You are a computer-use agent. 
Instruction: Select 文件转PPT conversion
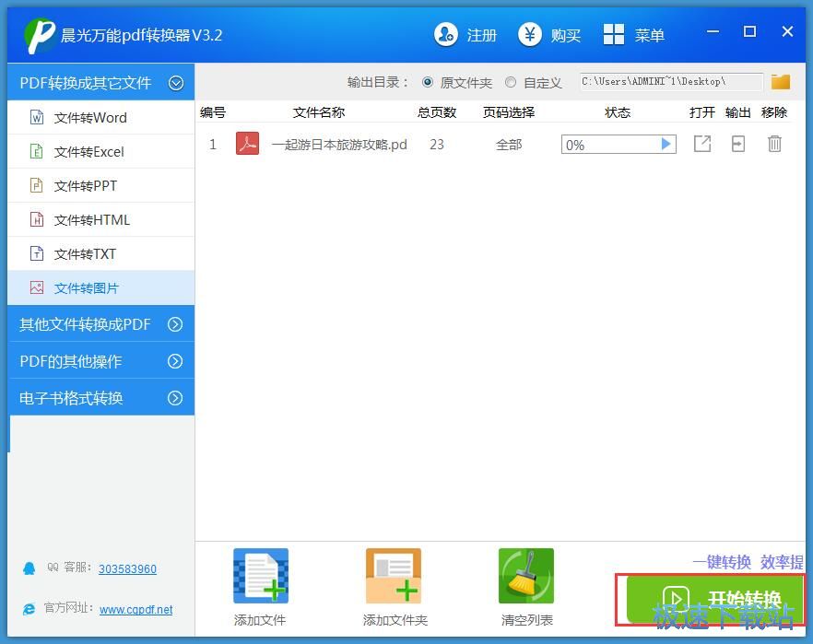(x=101, y=185)
